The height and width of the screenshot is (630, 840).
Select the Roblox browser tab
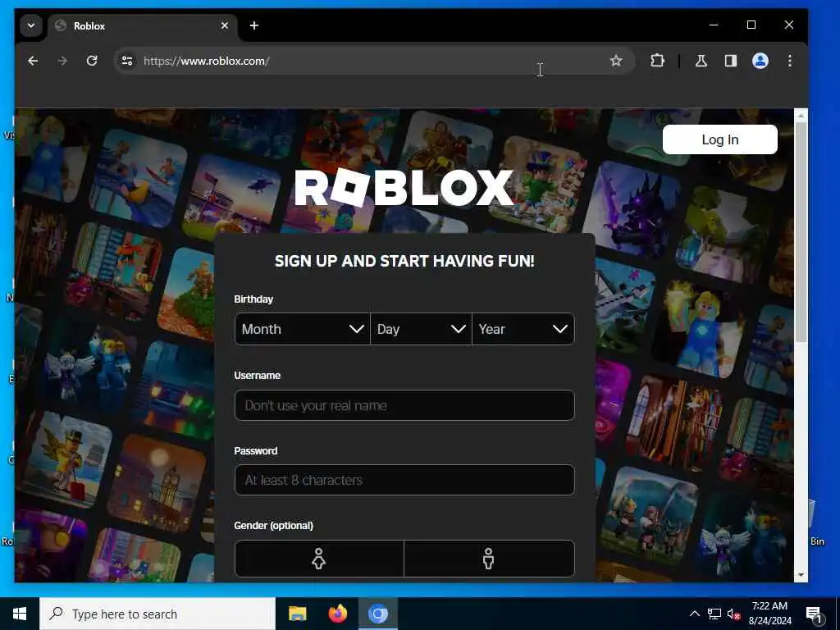click(143, 25)
